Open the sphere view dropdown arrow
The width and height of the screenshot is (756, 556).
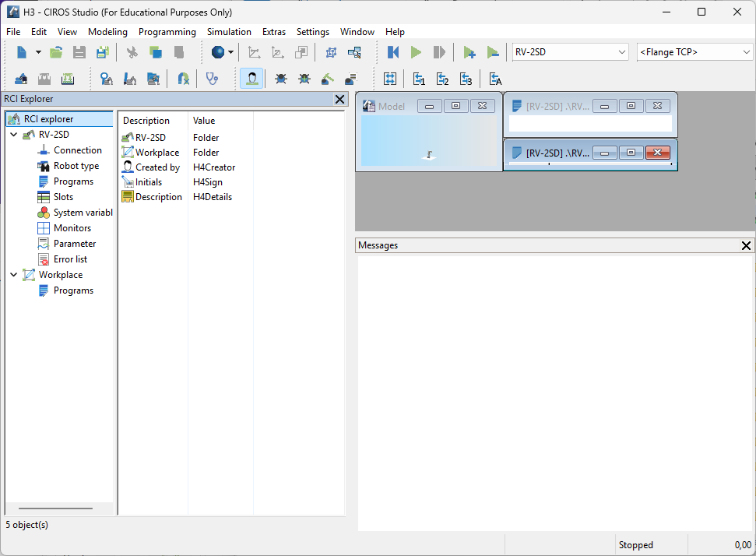tap(231, 52)
